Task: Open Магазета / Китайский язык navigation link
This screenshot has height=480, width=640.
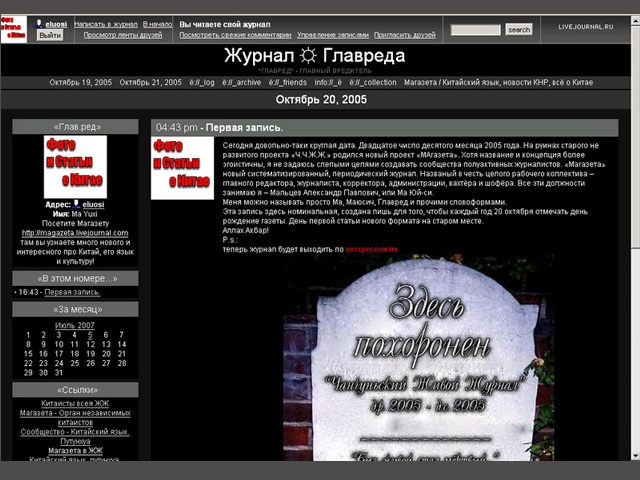Action: pos(498,82)
